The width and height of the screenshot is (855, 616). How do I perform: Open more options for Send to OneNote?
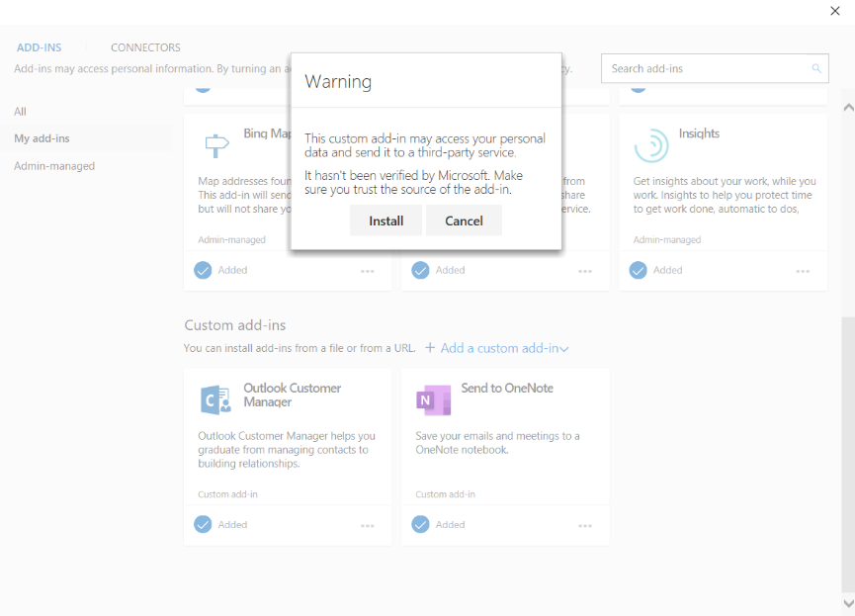(x=585, y=526)
